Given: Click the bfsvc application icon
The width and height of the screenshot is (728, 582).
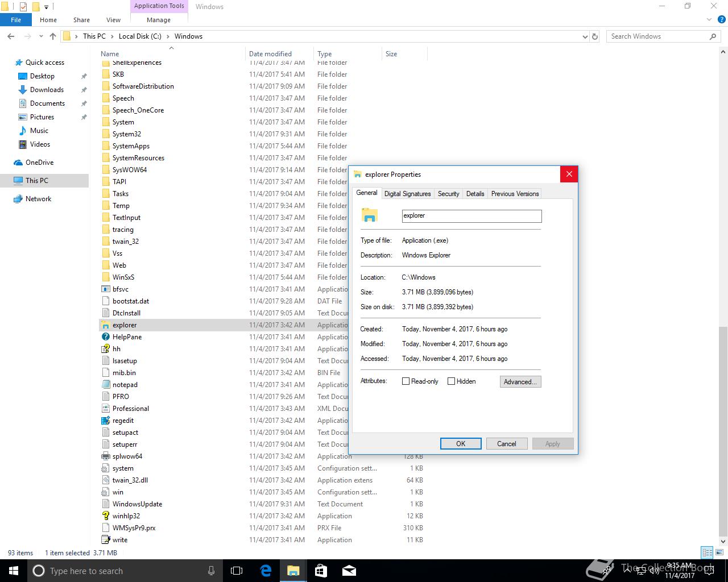Looking at the screenshot, I should tap(105, 289).
